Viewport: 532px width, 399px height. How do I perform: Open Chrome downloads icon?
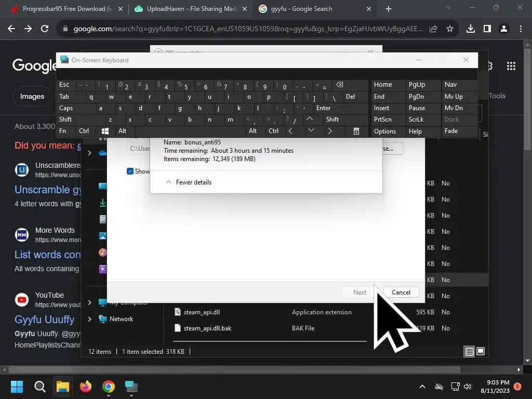(x=471, y=29)
